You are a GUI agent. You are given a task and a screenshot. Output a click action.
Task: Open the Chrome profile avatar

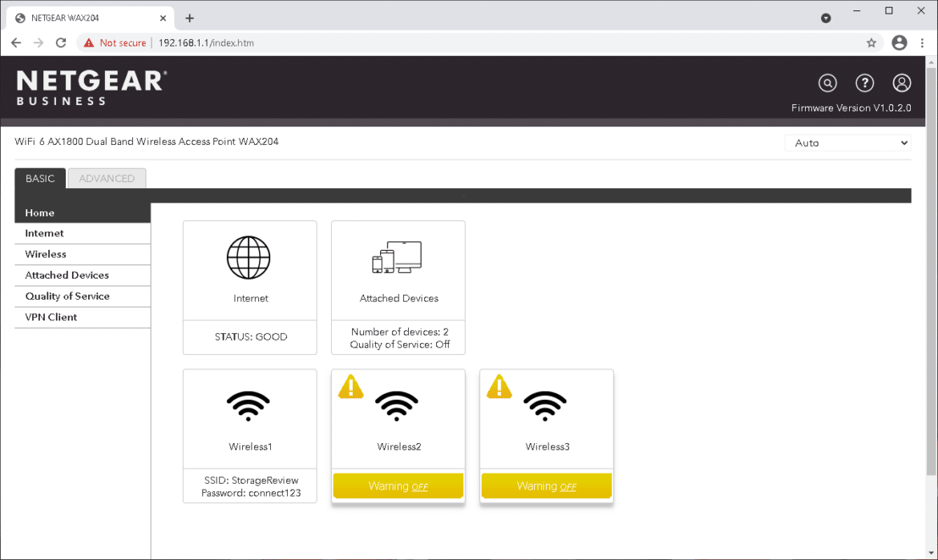coord(899,42)
